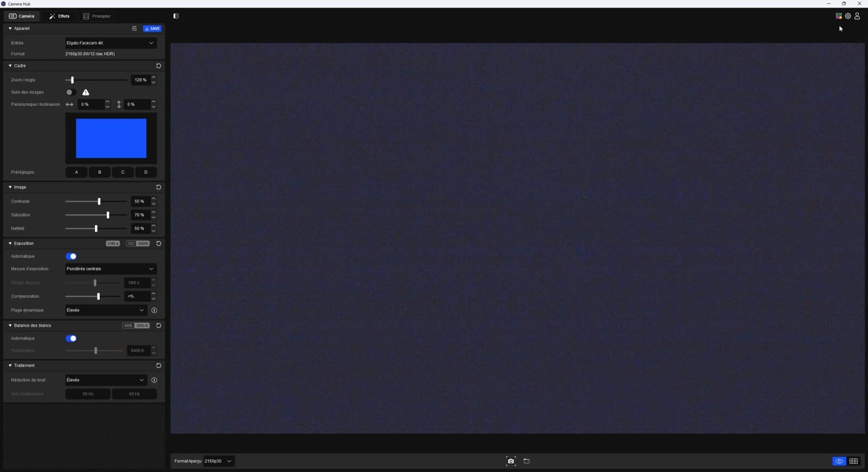Open Mesure d'exposition dropdown
868x472 pixels.
[111, 269]
